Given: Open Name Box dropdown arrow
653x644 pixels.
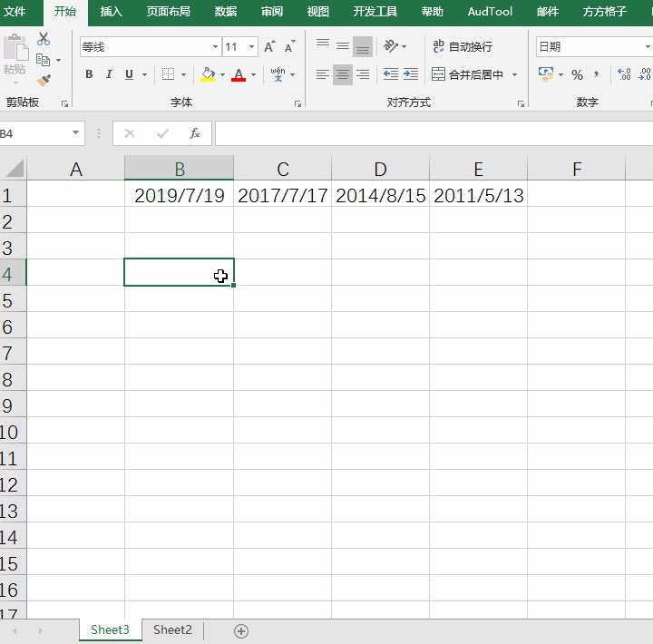Looking at the screenshot, I should (75, 133).
